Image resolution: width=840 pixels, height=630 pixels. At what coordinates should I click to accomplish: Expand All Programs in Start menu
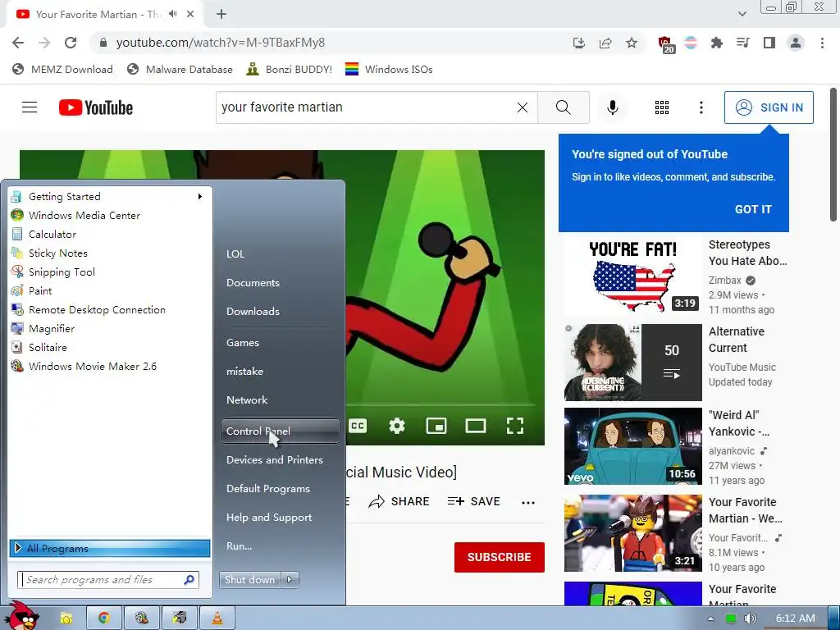coord(110,548)
